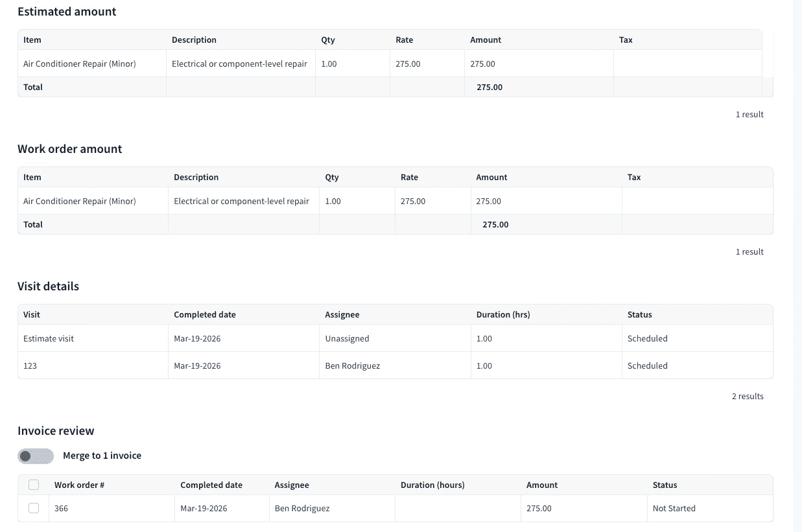Click the Duration (hours) header in Invoice review
802x532 pixels.
click(x=432, y=485)
